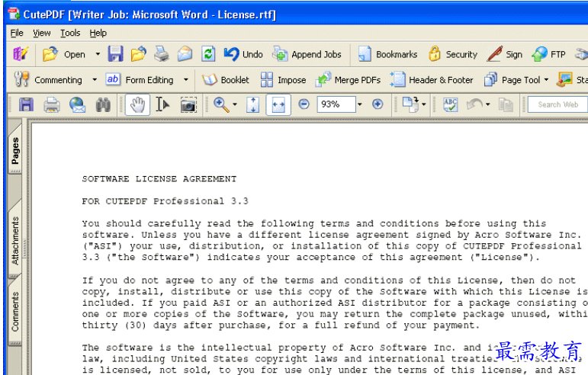Click the Commenting tools button
This screenshot has height=375, width=588.
48,80
